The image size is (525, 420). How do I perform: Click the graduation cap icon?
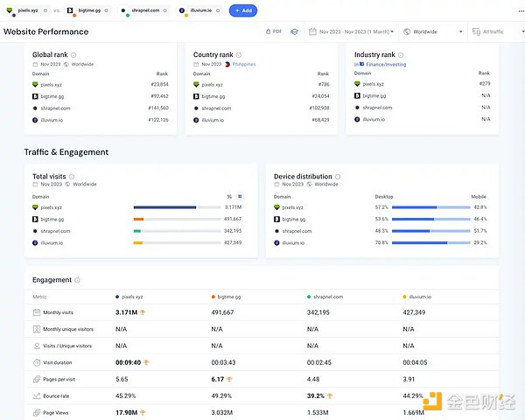click(295, 32)
